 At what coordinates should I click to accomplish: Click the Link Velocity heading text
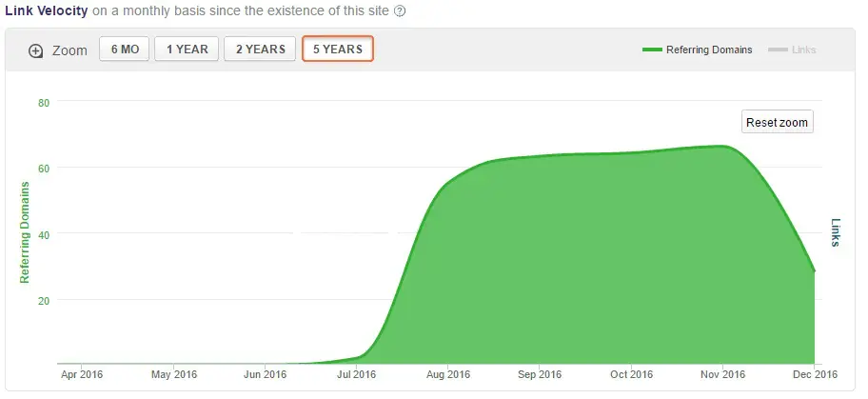[x=47, y=11]
